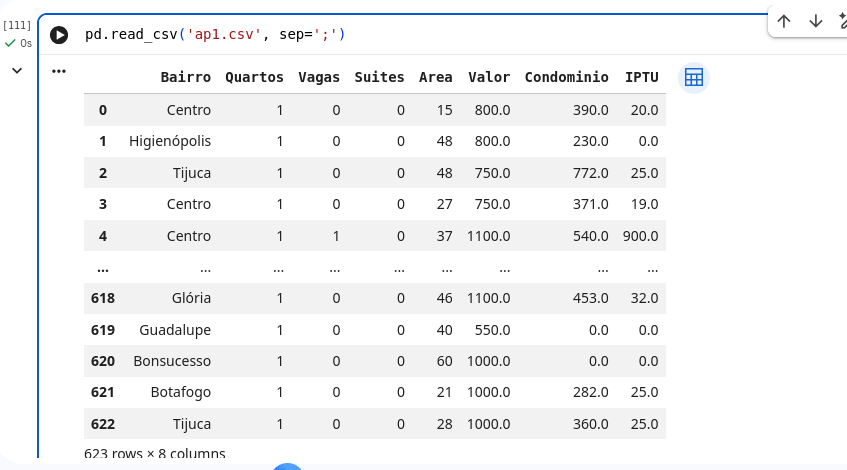Viewport: 847px width, 470px height.
Task: Select the Bairro column header
Action: [x=185, y=77]
